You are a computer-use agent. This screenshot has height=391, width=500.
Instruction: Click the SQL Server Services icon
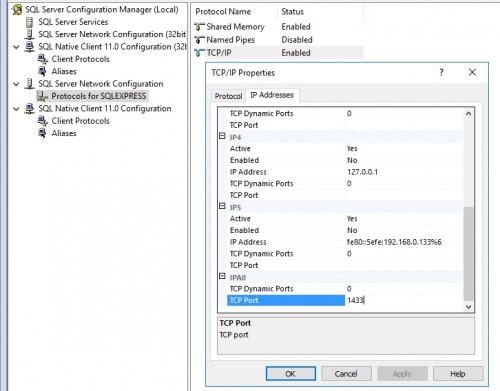click(x=30, y=22)
